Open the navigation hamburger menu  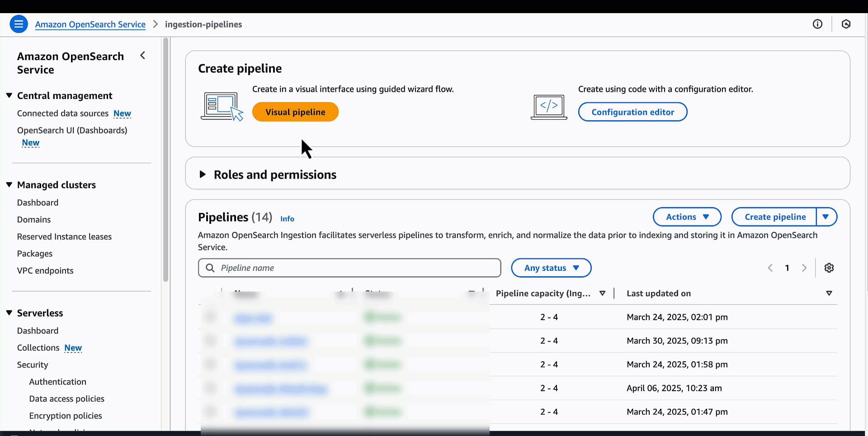click(x=19, y=24)
